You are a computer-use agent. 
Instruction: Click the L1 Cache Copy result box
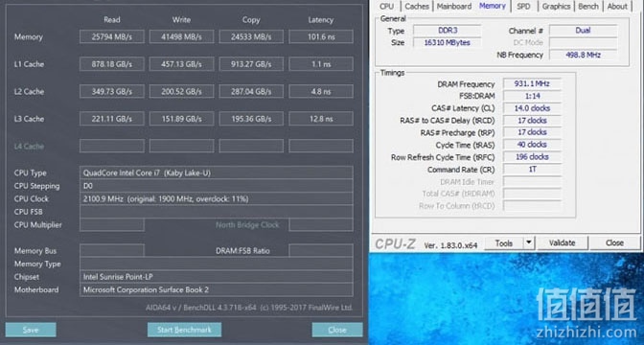(x=251, y=64)
